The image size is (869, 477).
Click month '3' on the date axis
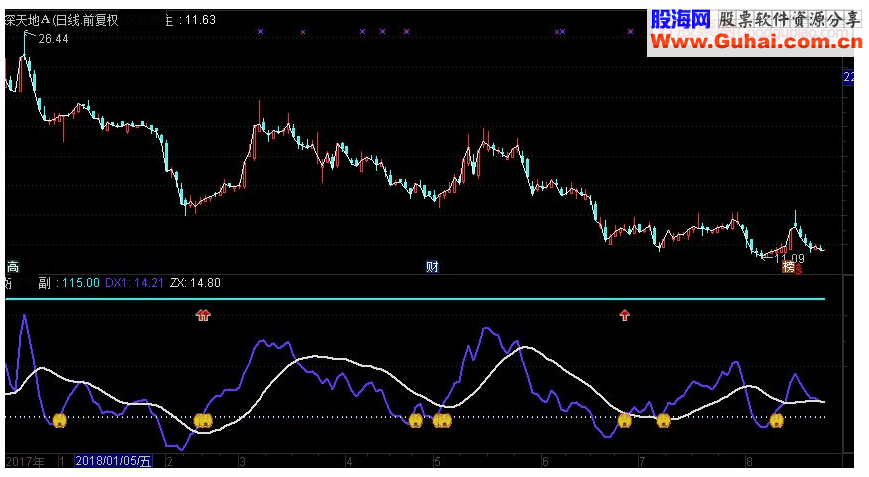tap(242, 461)
